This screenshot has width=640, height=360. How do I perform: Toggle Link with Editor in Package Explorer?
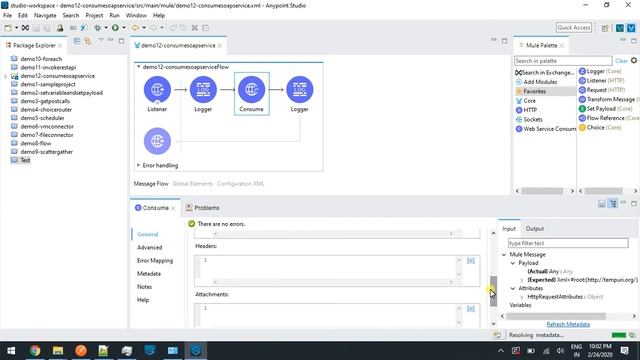(87, 41)
